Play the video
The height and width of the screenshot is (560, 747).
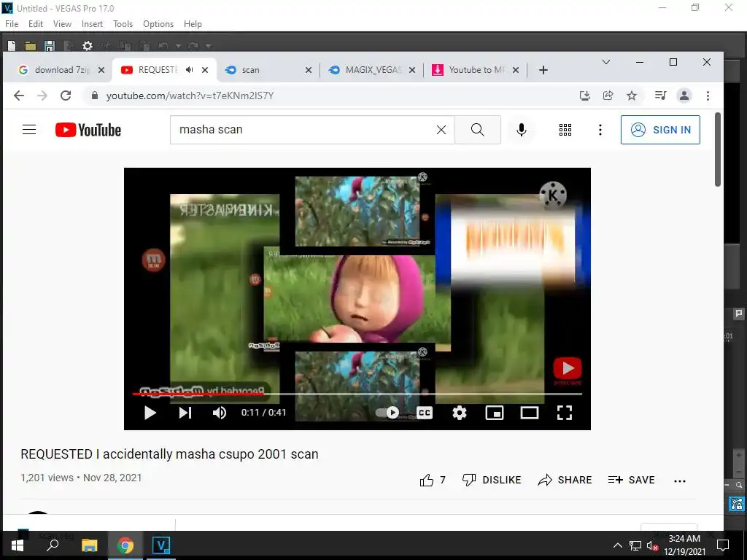(x=150, y=413)
